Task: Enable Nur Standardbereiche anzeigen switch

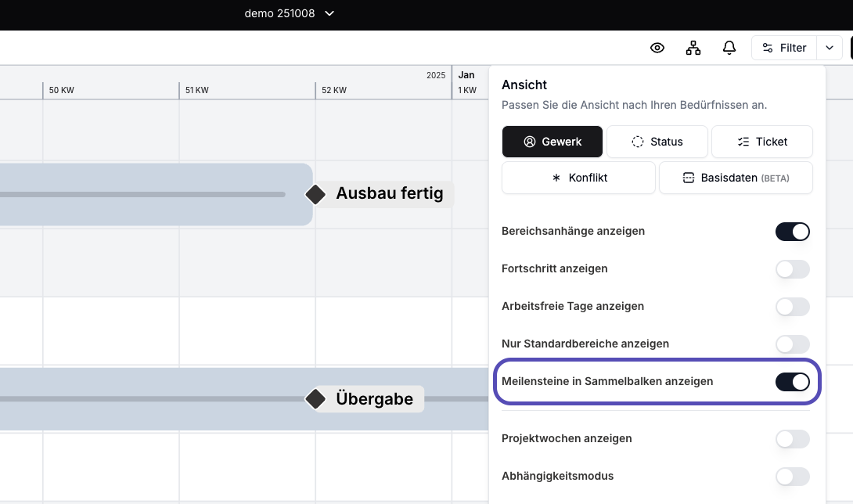Action: pos(792,344)
